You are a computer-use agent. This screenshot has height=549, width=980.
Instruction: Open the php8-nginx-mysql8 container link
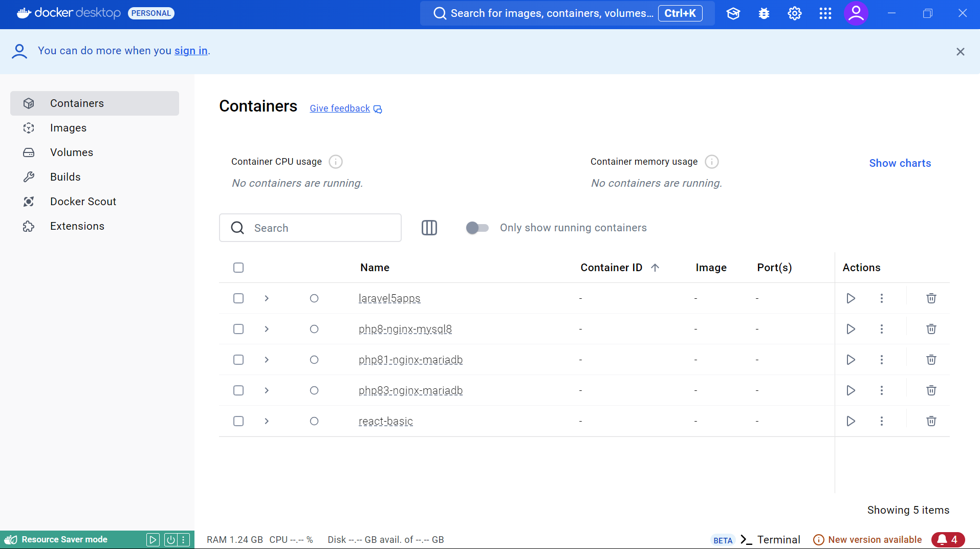[x=405, y=329]
